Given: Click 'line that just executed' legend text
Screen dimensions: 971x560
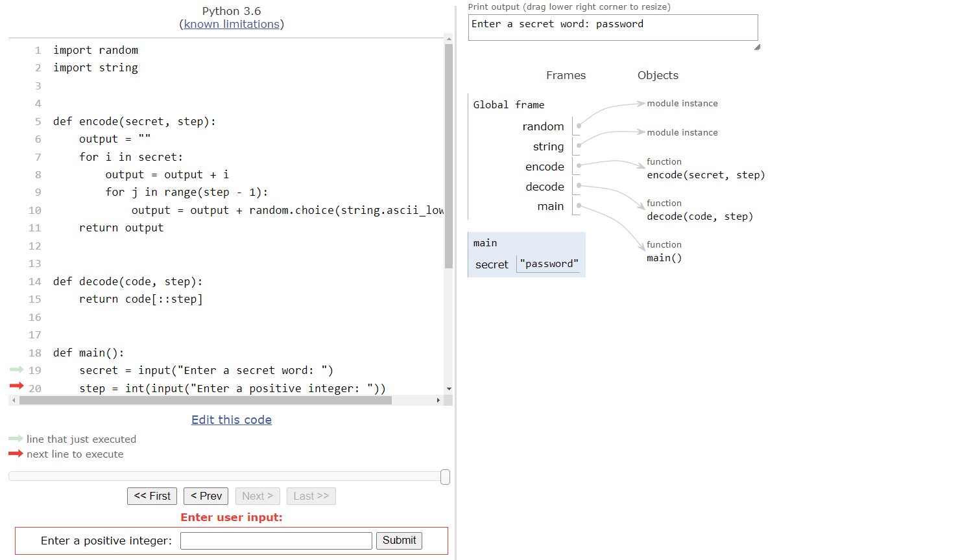Looking at the screenshot, I should coord(81,439).
